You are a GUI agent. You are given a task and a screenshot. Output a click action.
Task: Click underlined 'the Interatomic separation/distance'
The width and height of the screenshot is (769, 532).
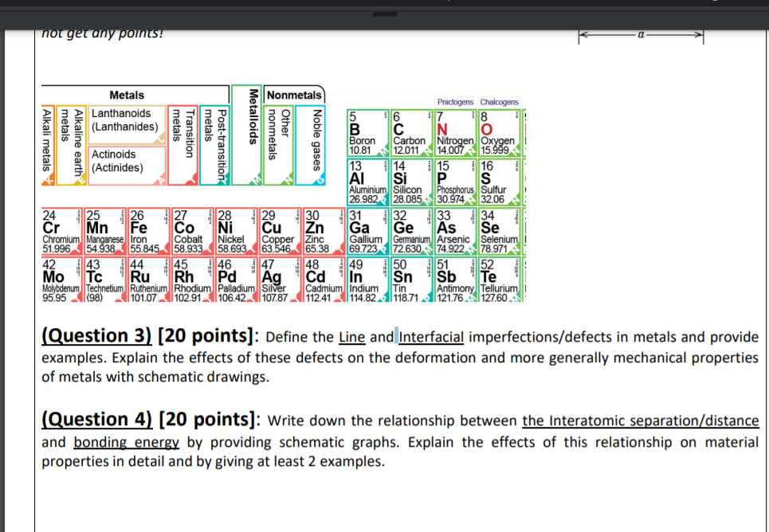tap(641, 421)
